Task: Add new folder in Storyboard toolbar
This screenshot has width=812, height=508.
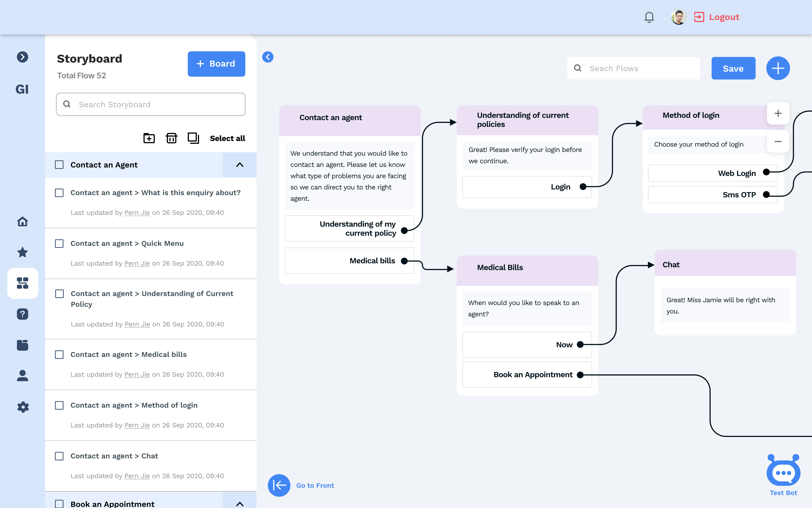Action: coord(149,138)
